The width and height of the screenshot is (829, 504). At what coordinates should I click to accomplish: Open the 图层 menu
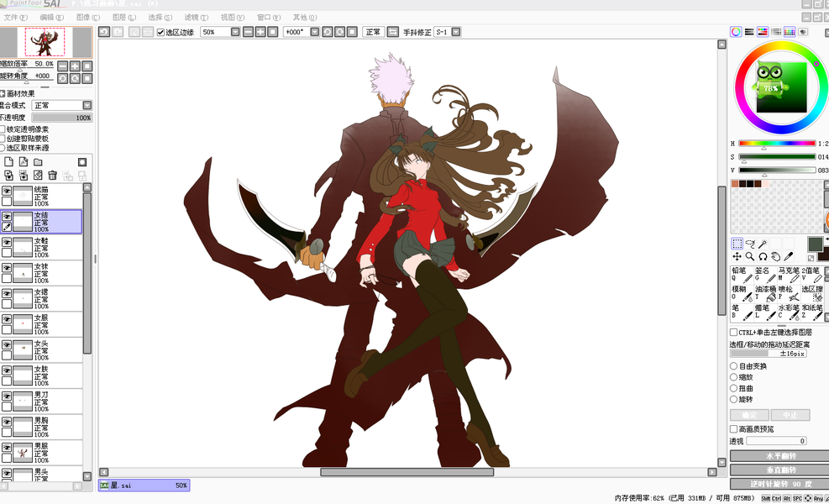[x=123, y=18]
